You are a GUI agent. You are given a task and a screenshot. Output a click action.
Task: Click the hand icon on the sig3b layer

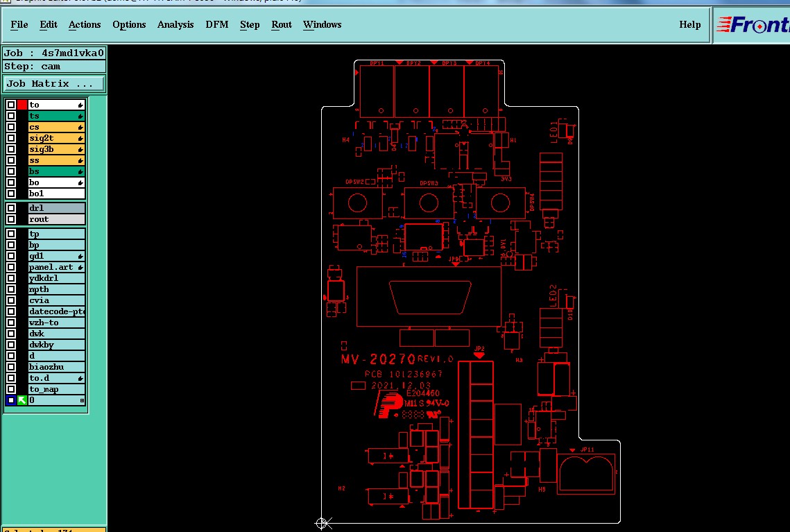click(x=80, y=149)
